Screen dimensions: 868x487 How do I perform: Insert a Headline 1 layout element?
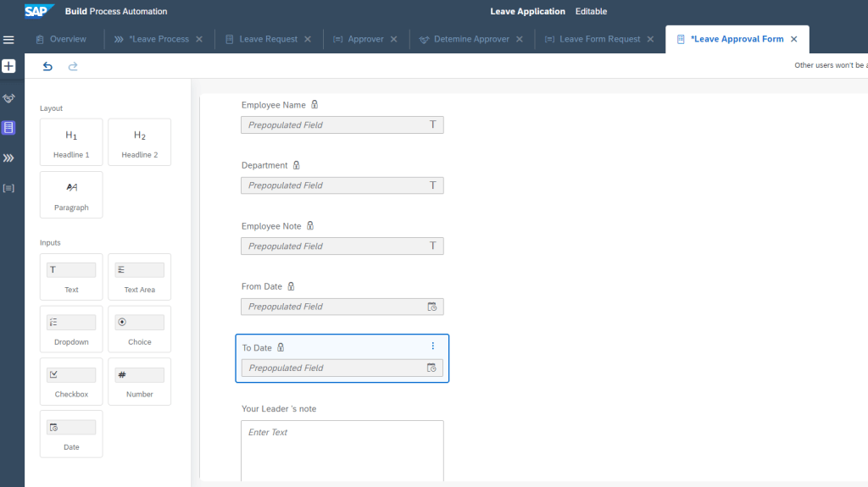(71, 141)
